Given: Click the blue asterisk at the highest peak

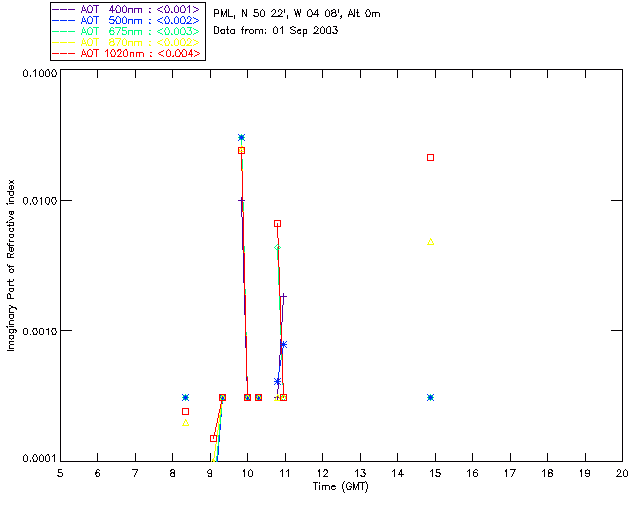Looking at the screenshot, I should (x=241, y=138).
